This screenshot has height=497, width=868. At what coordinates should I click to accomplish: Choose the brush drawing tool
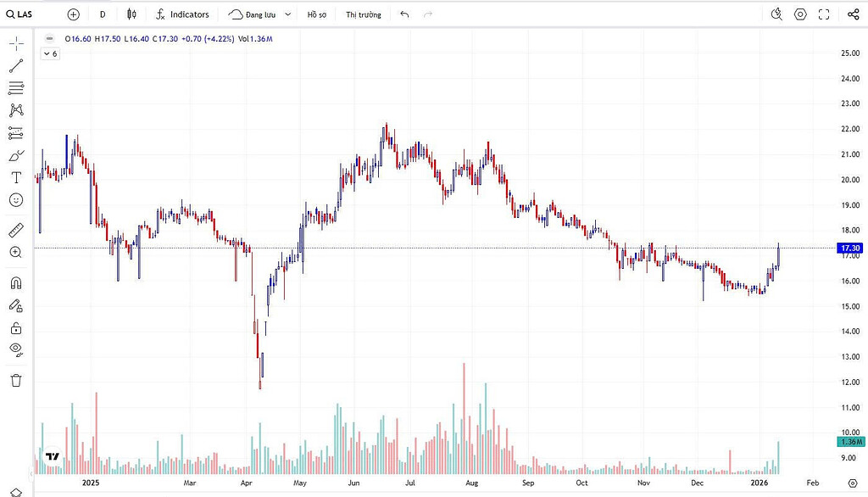(16, 156)
